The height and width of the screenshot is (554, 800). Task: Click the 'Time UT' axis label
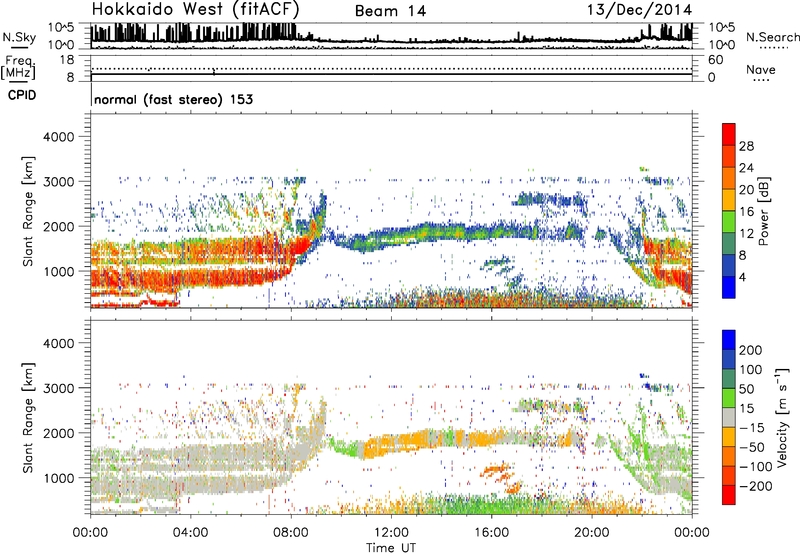click(391, 548)
